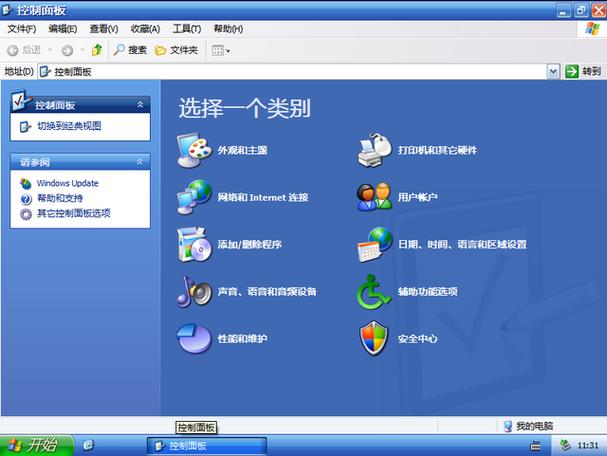Open the 编辑(E) menu
Image resolution: width=607 pixels, height=456 pixels.
[63, 29]
